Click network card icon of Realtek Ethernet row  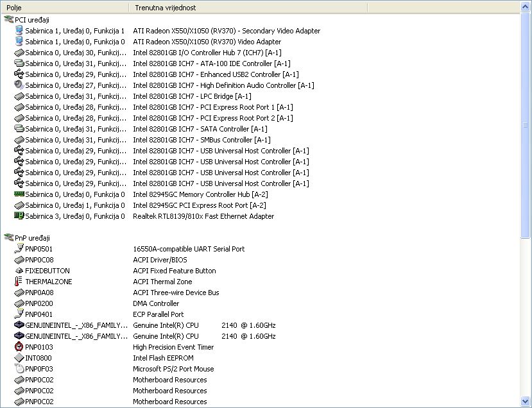(x=19, y=216)
